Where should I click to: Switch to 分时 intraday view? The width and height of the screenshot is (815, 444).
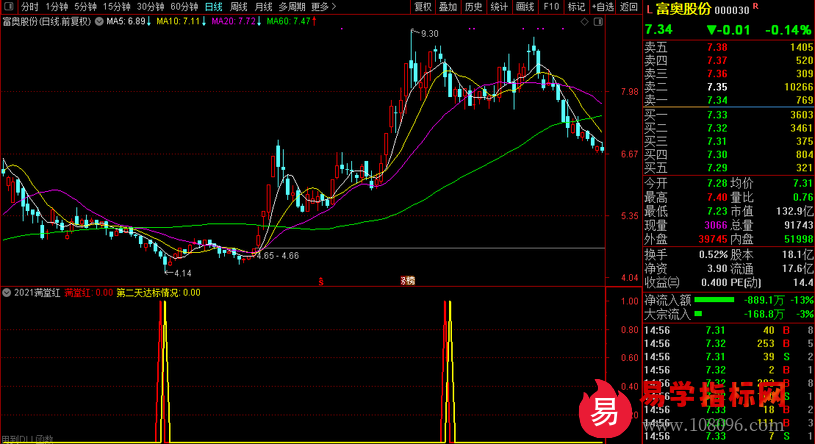30,7
